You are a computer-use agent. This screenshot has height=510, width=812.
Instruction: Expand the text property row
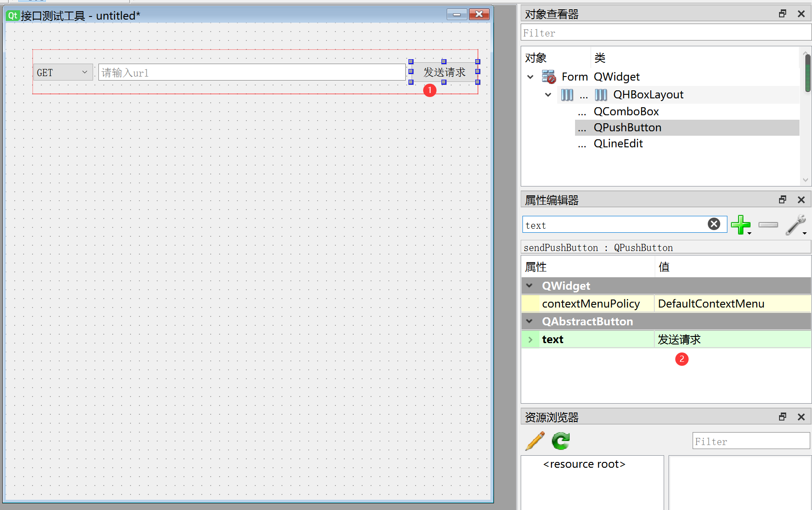pos(530,340)
